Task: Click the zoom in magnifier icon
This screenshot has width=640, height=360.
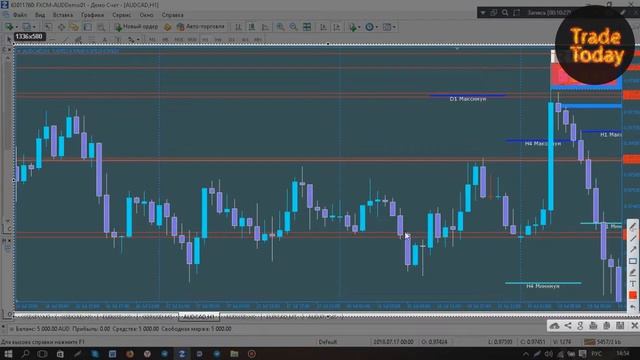Action: click(x=280, y=27)
